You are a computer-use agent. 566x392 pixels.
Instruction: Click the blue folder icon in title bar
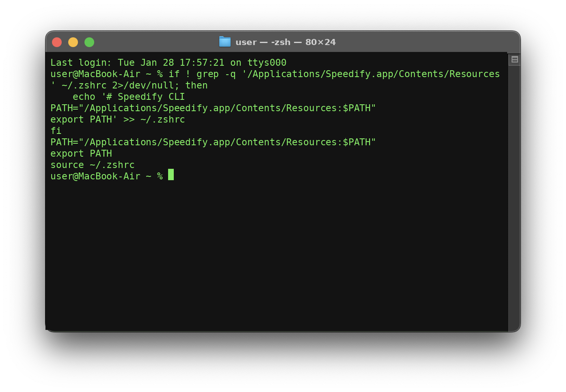[x=225, y=42]
